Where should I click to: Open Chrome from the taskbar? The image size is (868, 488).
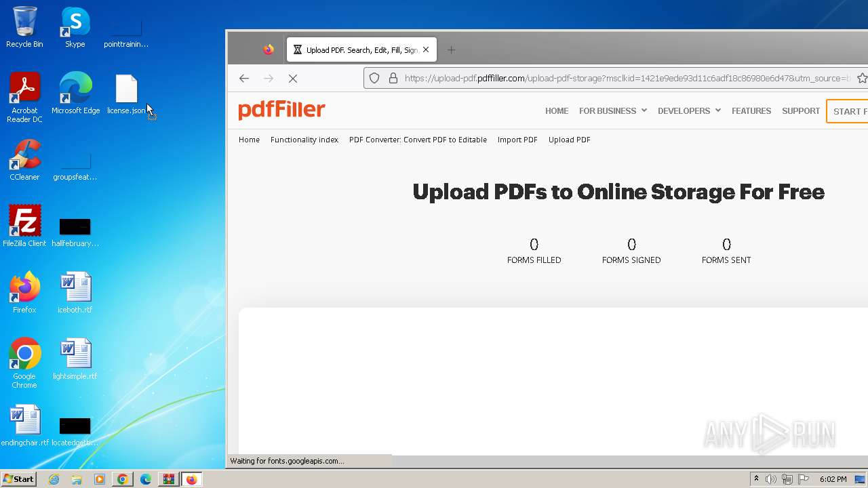(123, 479)
